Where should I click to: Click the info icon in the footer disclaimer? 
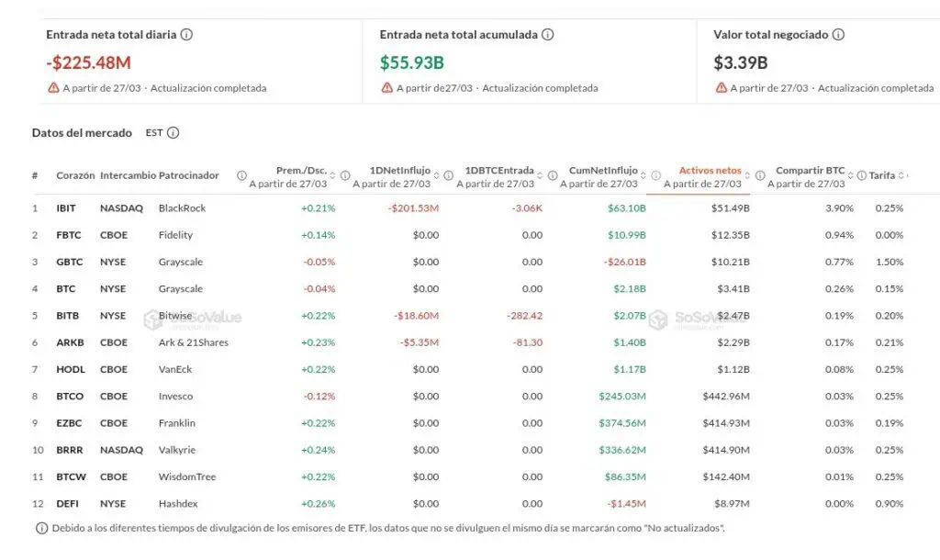tap(41, 528)
